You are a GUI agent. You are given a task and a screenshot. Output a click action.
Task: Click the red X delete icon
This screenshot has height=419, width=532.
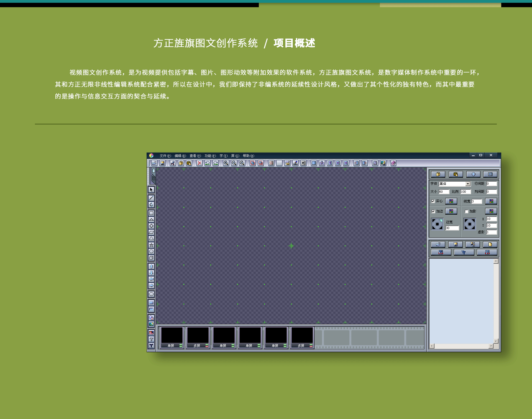pyautogui.click(x=199, y=163)
